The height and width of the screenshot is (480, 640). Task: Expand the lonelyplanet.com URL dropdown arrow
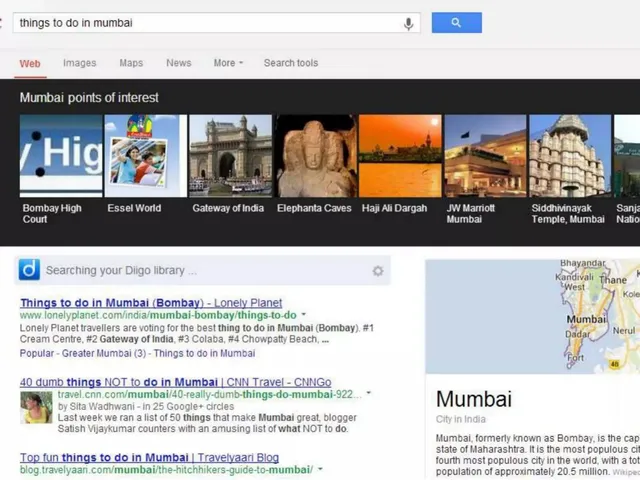coord(304,315)
